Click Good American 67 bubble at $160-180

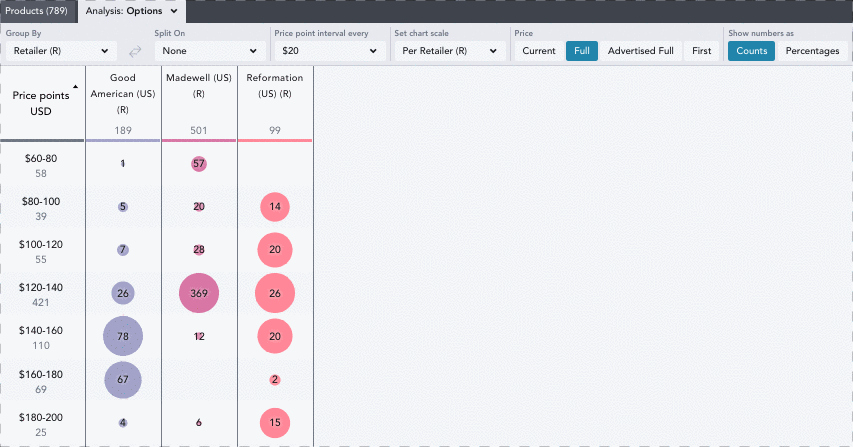pyautogui.click(x=123, y=379)
